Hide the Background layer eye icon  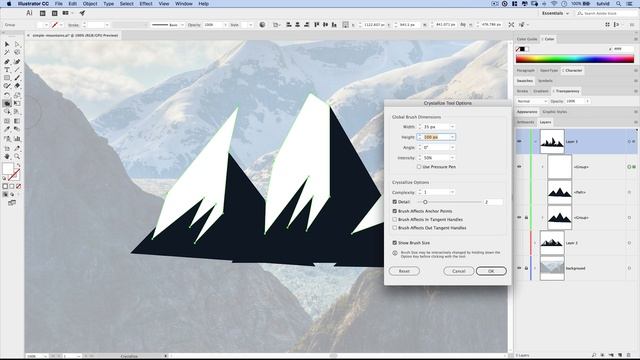(x=519, y=268)
